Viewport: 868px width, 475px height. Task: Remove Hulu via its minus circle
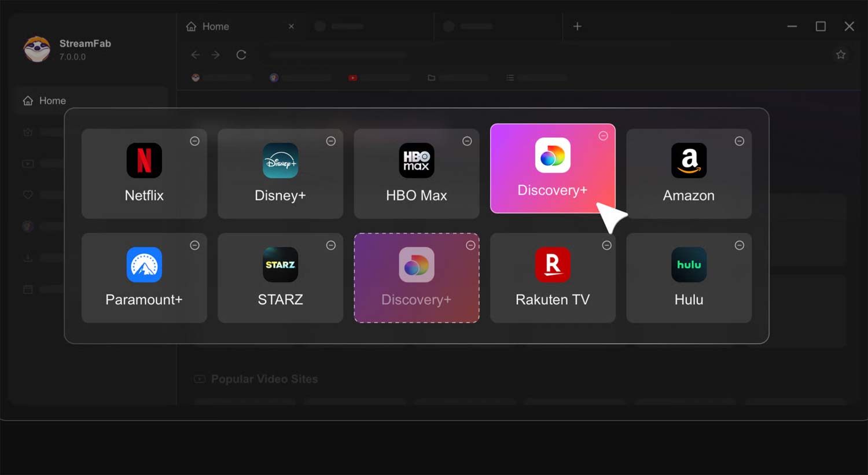[x=740, y=245]
